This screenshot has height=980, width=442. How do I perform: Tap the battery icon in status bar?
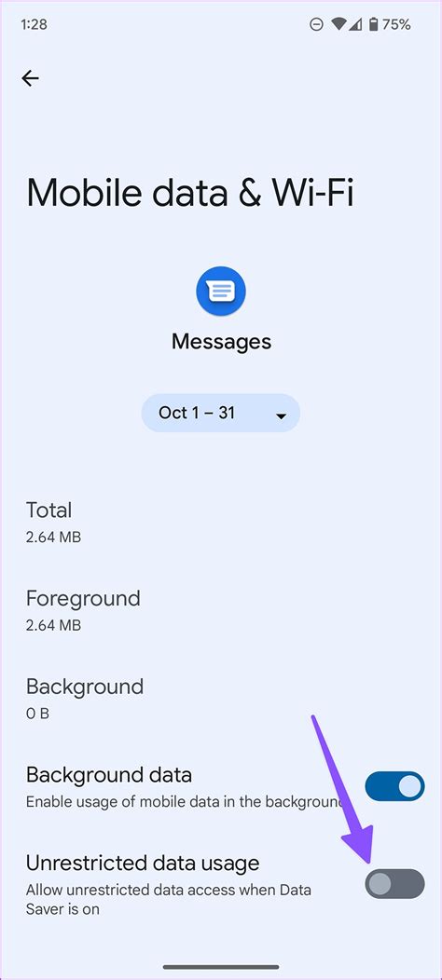[374, 24]
